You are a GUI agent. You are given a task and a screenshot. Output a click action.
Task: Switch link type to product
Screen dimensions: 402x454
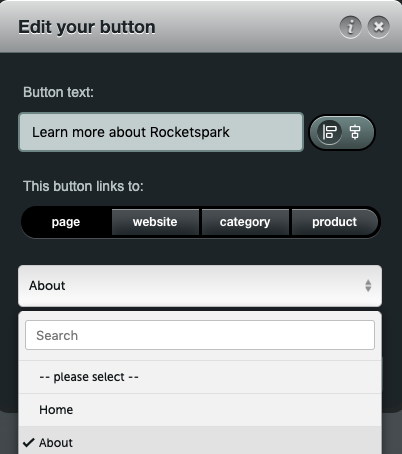coord(335,222)
